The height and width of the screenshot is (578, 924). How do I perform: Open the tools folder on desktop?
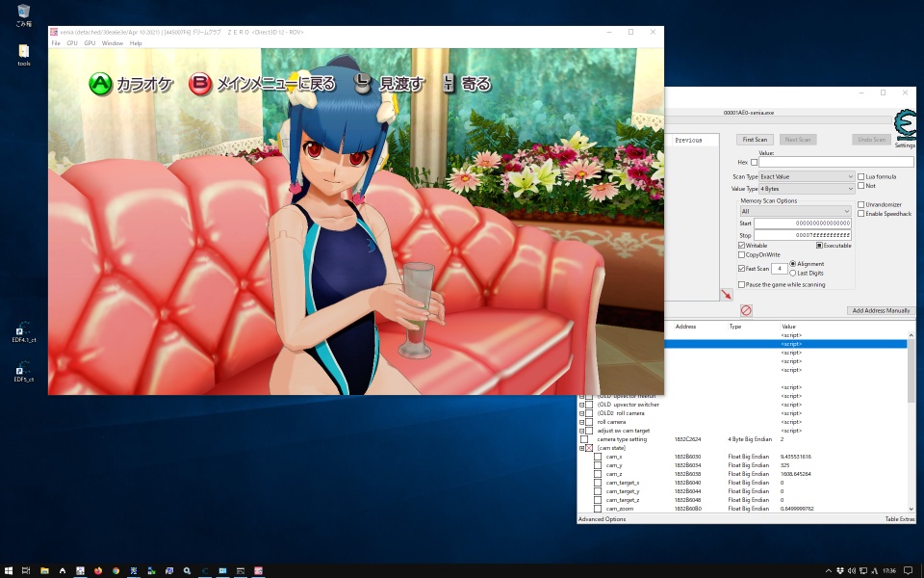23,55
